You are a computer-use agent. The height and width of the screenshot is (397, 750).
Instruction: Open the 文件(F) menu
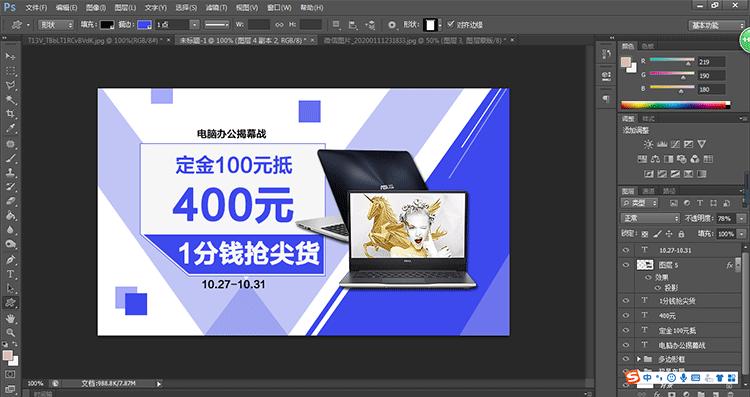coord(36,8)
